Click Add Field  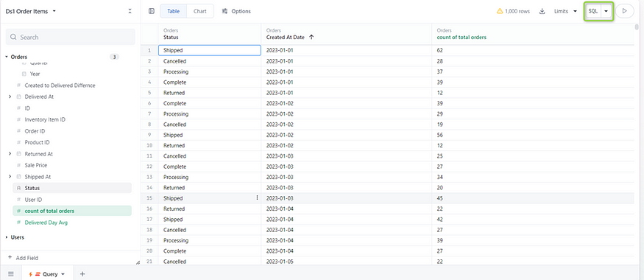point(23,258)
